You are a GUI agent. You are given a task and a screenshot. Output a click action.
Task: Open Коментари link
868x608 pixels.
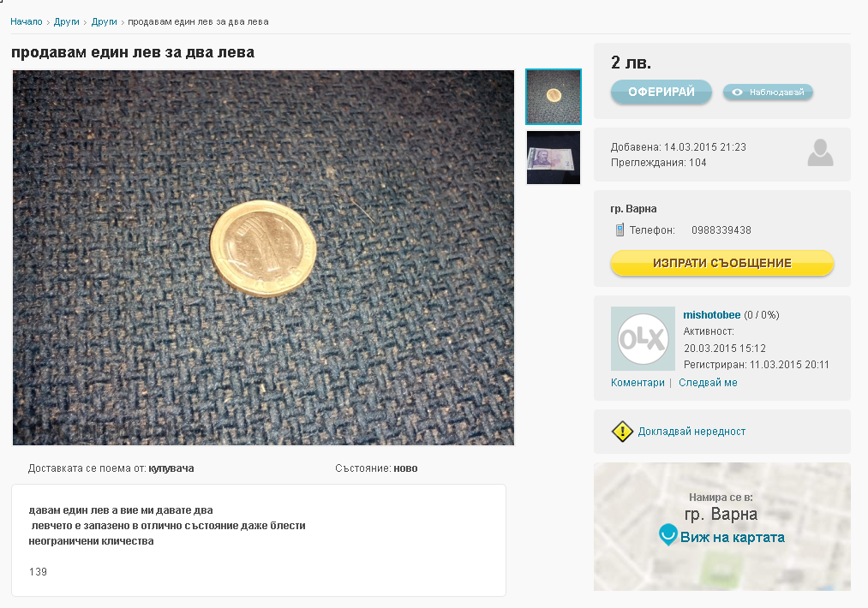pos(638,383)
